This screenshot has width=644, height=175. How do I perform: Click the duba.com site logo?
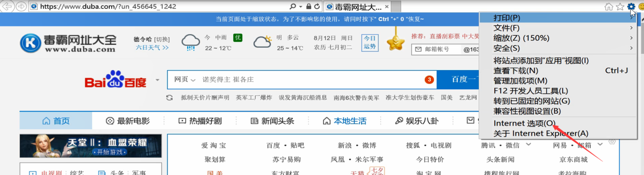[x=68, y=43]
